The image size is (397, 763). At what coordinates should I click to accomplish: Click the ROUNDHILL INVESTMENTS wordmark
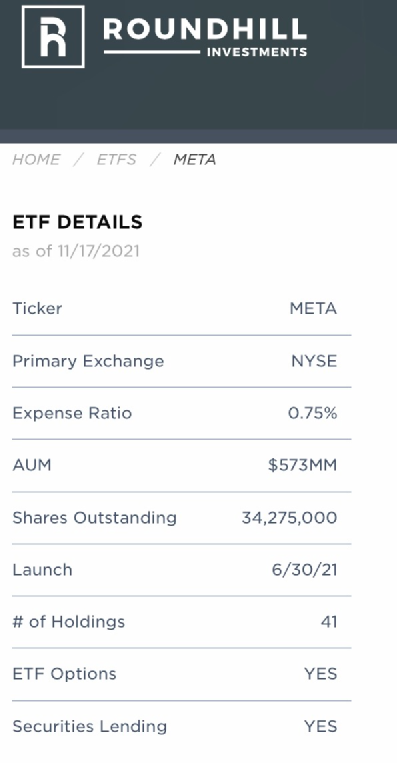[205, 37]
